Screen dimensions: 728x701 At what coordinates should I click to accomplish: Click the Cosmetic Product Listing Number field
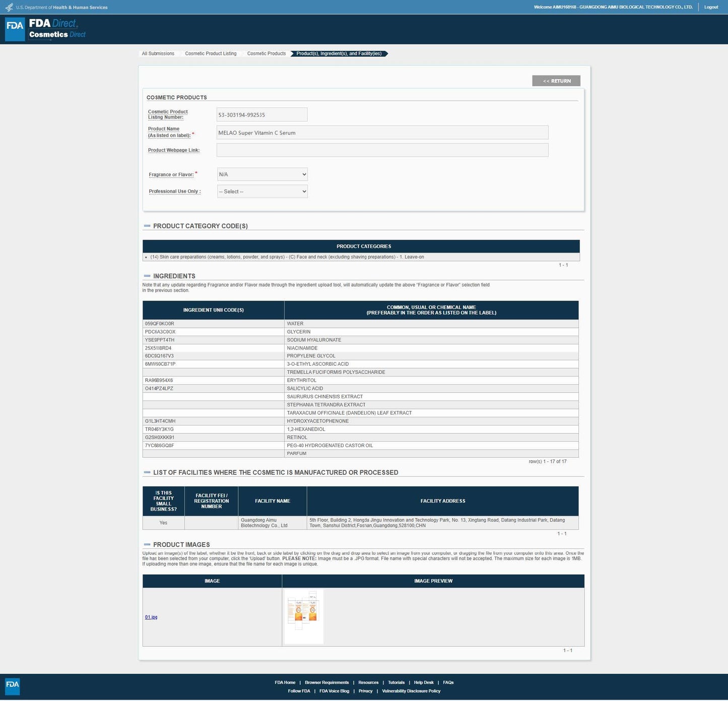[262, 115]
